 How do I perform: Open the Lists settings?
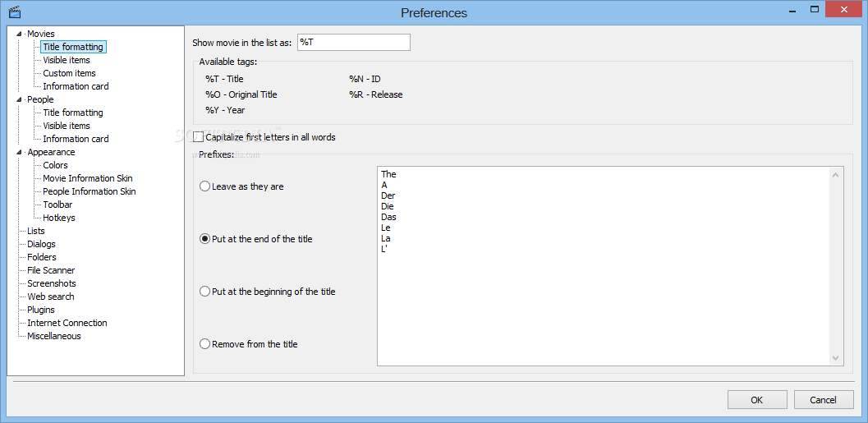point(36,231)
